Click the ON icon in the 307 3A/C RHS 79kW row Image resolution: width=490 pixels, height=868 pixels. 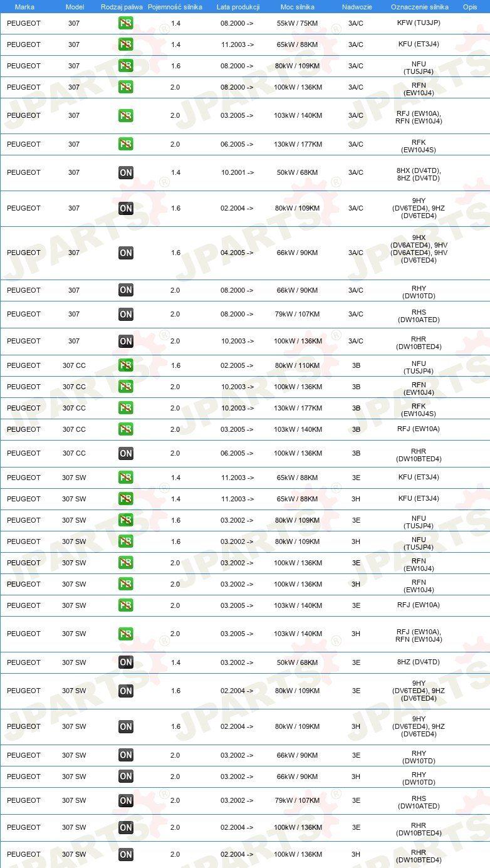pyautogui.click(x=126, y=314)
